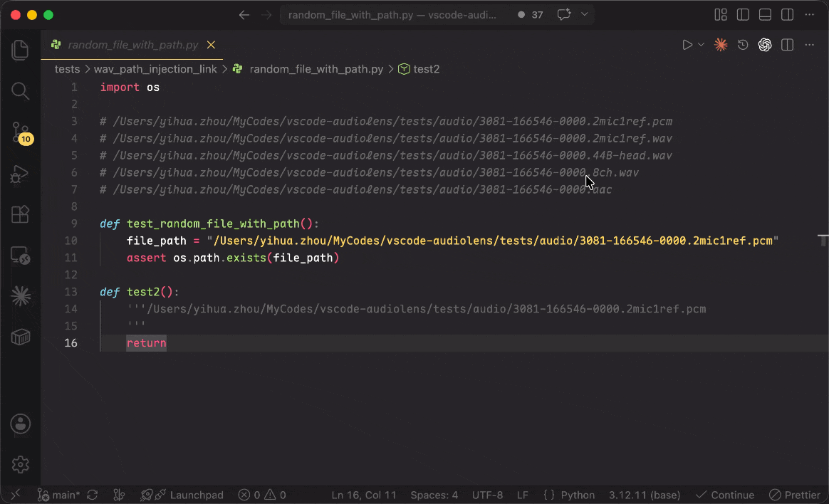The height and width of the screenshot is (504, 829).
Task: Select the random_file_with_path.py tab
Action: pyautogui.click(x=132, y=45)
